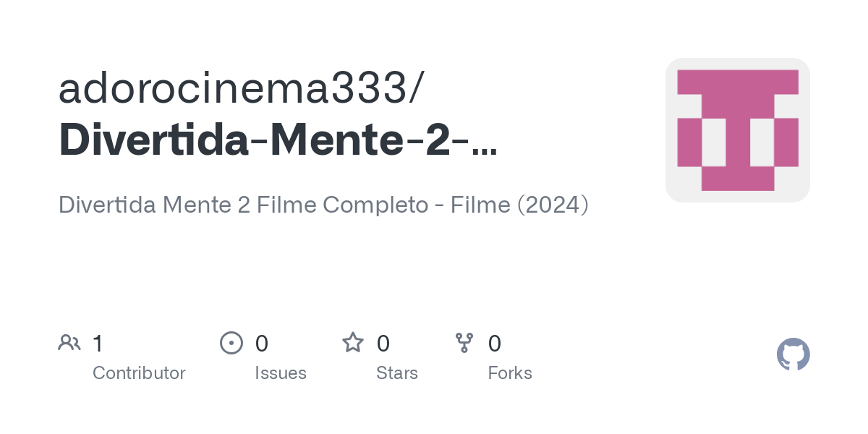The image size is (868, 434).
Task: Open the pink identicon avatar
Action: tap(737, 130)
